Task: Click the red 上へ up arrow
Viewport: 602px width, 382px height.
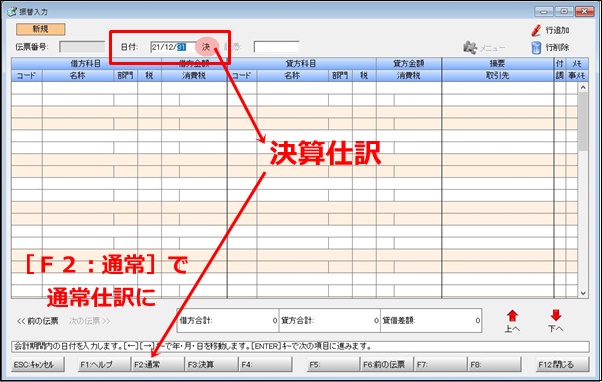Action: click(512, 316)
